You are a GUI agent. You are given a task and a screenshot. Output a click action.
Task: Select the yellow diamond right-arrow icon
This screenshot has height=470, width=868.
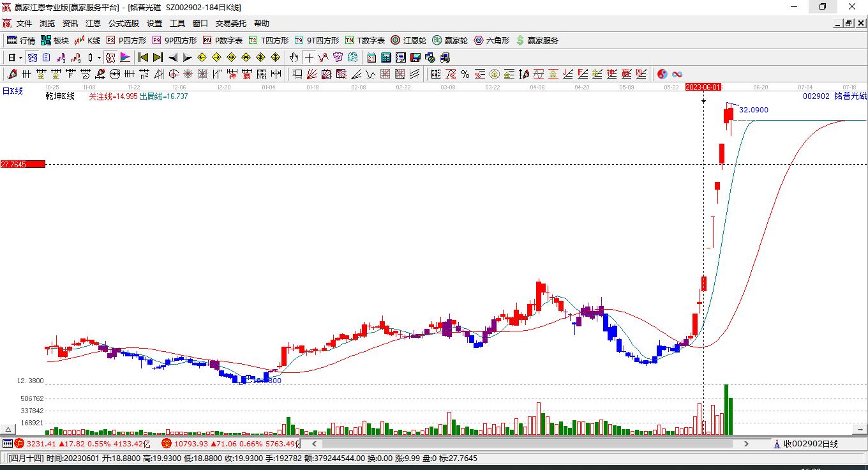tap(217, 57)
